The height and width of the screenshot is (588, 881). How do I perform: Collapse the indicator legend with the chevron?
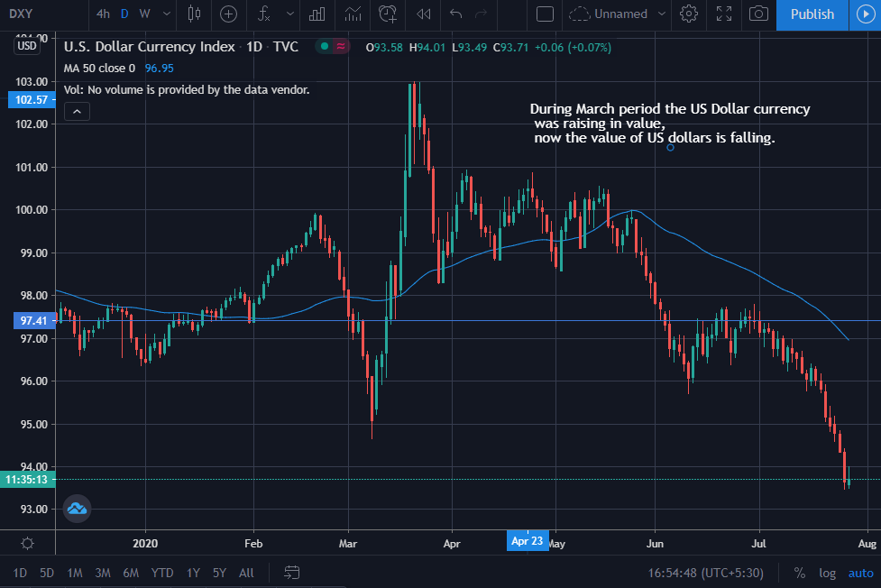pos(77,112)
